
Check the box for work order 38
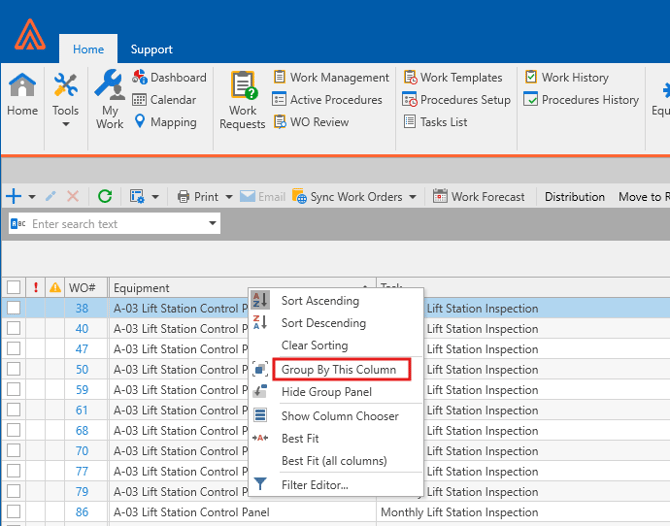click(x=13, y=308)
